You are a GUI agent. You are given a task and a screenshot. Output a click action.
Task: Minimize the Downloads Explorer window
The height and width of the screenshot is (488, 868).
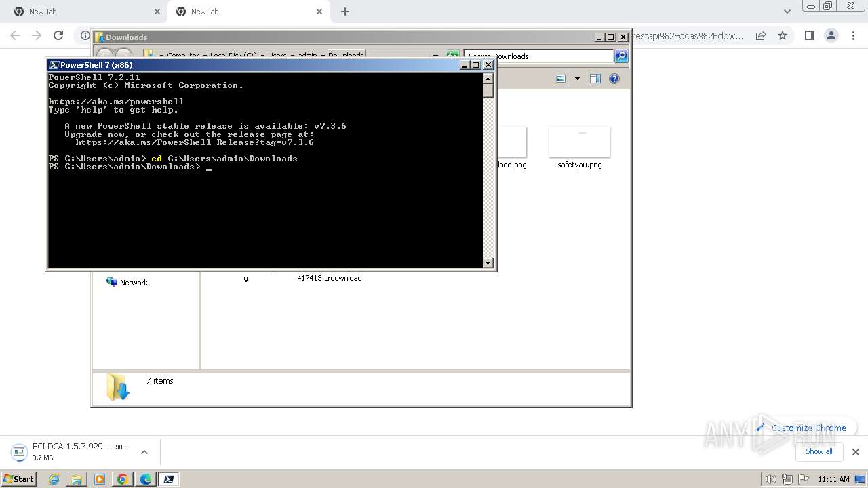point(599,37)
